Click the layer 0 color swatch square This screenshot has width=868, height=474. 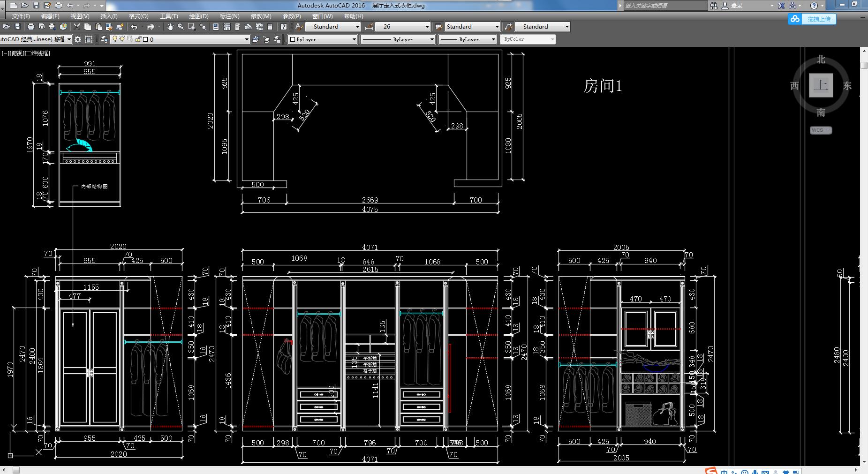[x=145, y=39]
